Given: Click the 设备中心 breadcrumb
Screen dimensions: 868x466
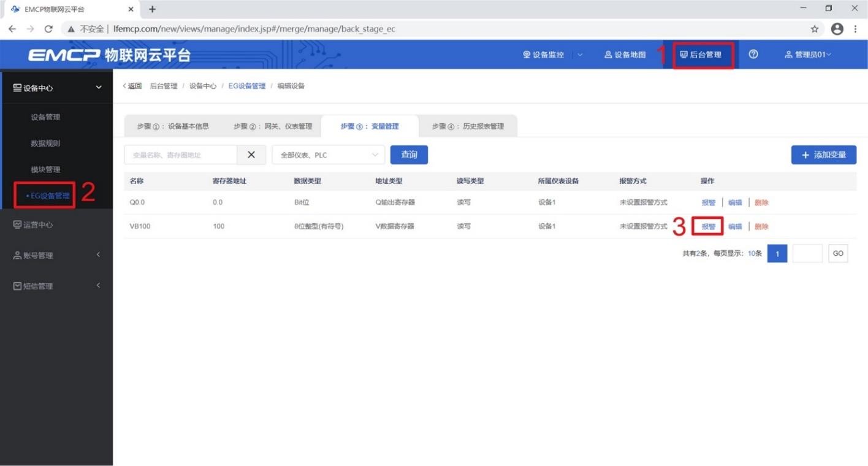Looking at the screenshot, I should click(202, 86).
